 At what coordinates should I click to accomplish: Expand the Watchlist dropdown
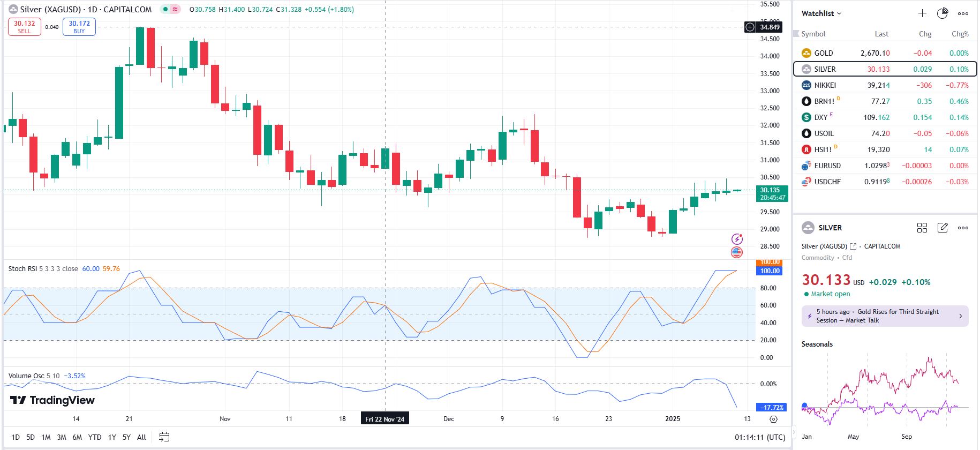[x=821, y=13]
